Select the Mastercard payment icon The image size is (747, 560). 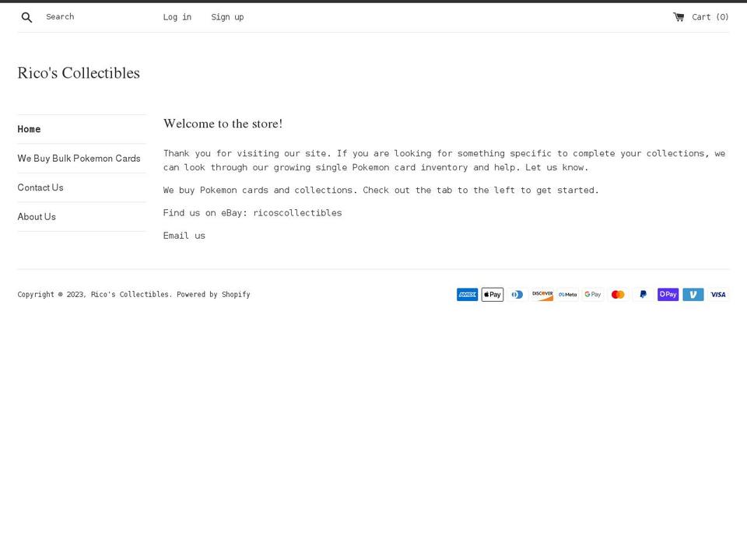click(x=618, y=294)
